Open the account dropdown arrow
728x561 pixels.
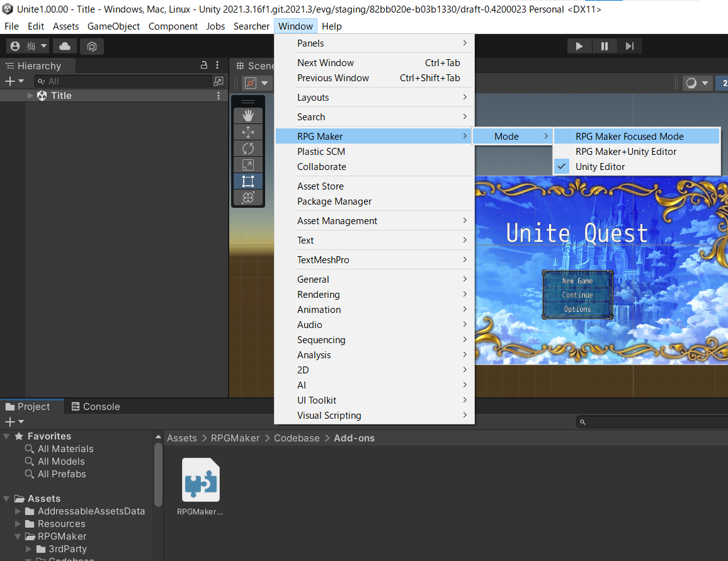[43, 46]
